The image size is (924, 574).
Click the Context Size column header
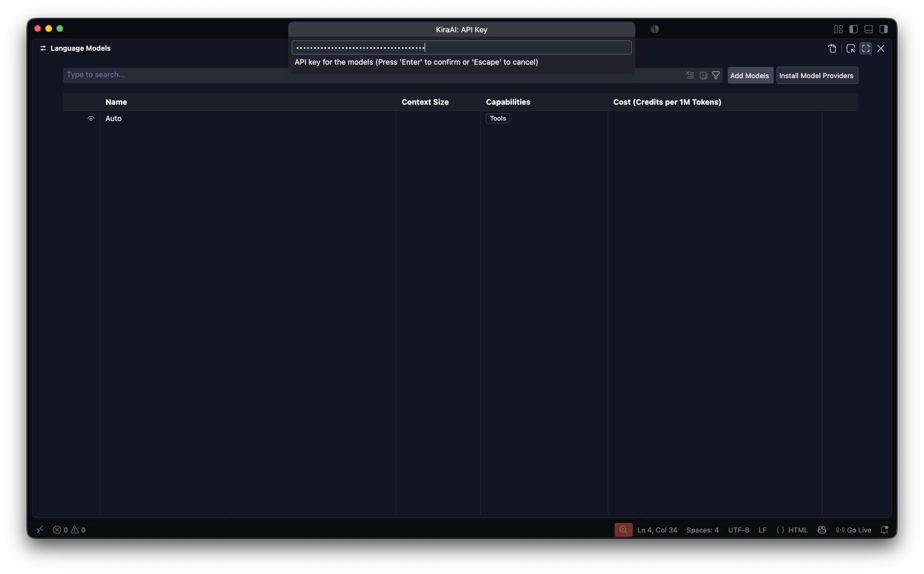[425, 102]
